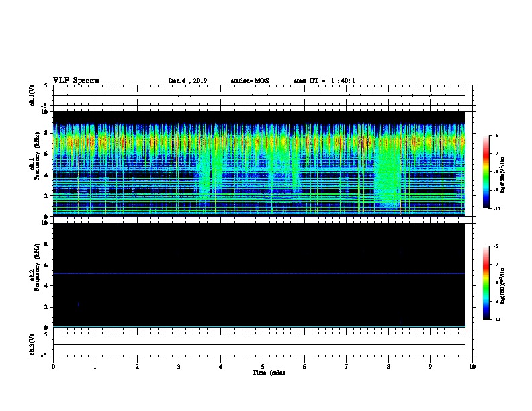The height and width of the screenshot is (411, 532).
Task: Click the ch.1 spectrogram color scale bar
Action: click(486, 172)
